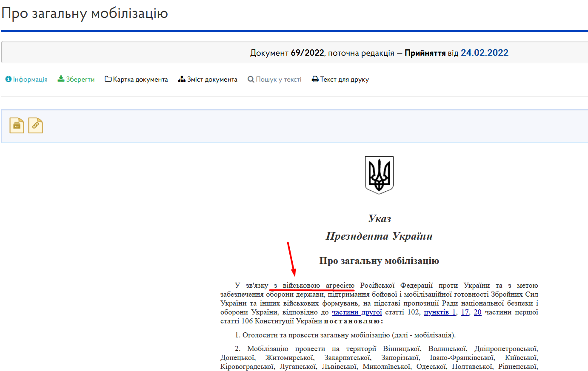Select the Зберегти text label
Image resolution: width=588 pixels, height=371 pixels.
pyautogui.click(x=80, y=79)
